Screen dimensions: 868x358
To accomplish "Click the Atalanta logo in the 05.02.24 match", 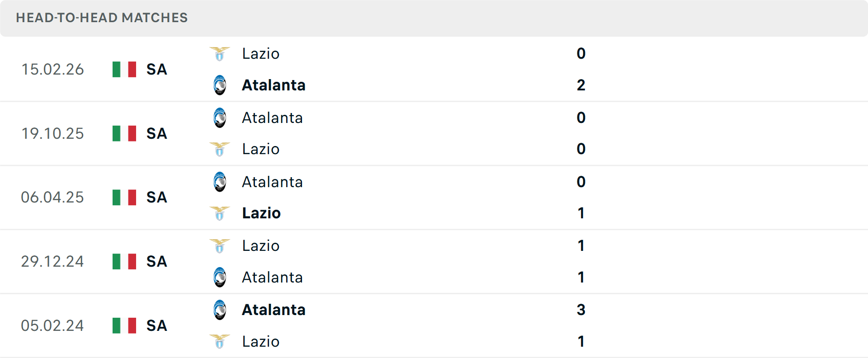I will (x=220, y=310).
